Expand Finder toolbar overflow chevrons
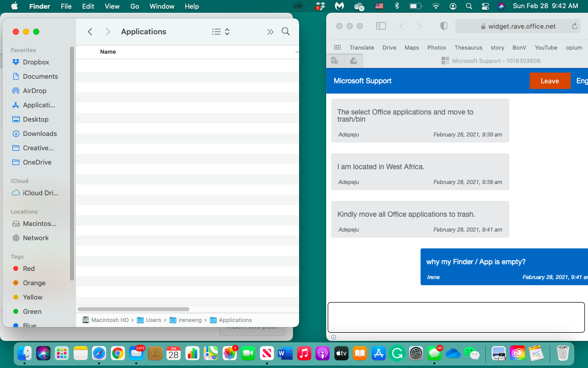 coord(270,32)
